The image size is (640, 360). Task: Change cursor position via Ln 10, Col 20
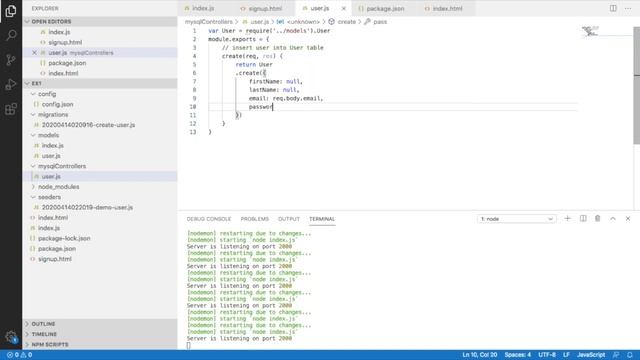click(x=480, y=355)
